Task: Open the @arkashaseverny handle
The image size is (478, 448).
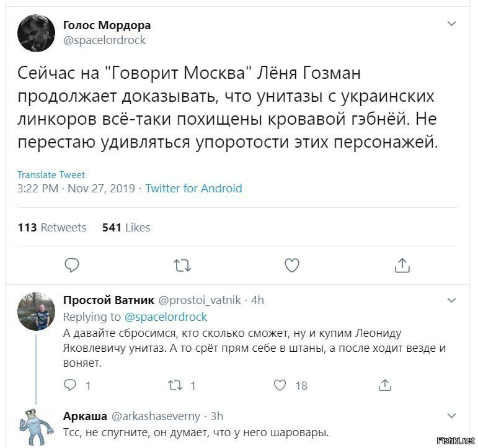Action: click(156, 416)
